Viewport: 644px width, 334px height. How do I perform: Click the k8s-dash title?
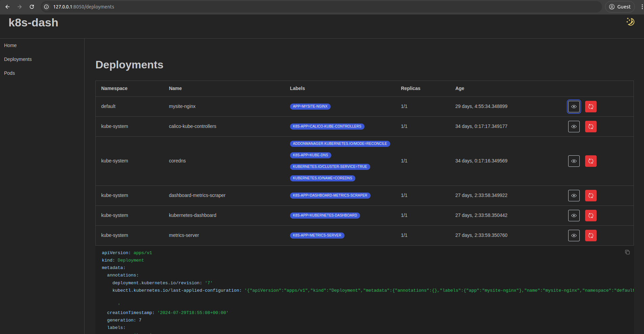point(34,23)
